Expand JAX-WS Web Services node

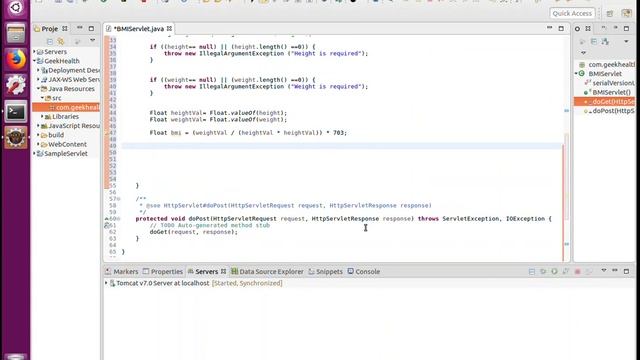[x=38, y=80]
